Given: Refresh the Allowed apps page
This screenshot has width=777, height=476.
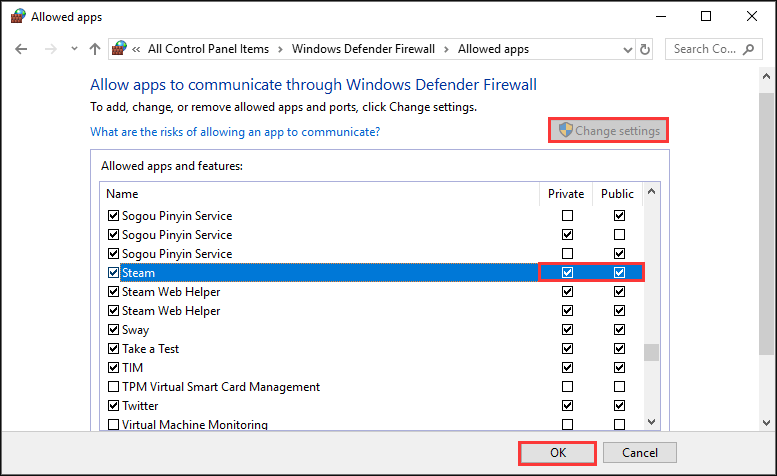Looking at the screenshot, I should pos(645,49).
